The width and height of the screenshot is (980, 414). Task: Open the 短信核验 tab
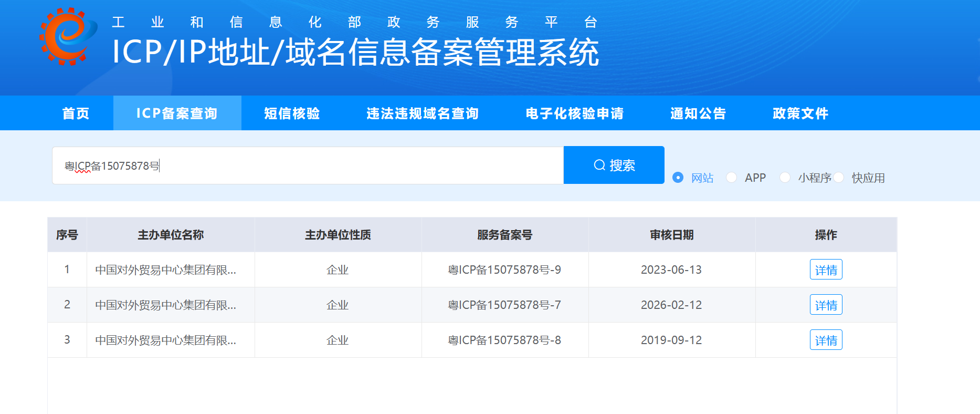292,113
